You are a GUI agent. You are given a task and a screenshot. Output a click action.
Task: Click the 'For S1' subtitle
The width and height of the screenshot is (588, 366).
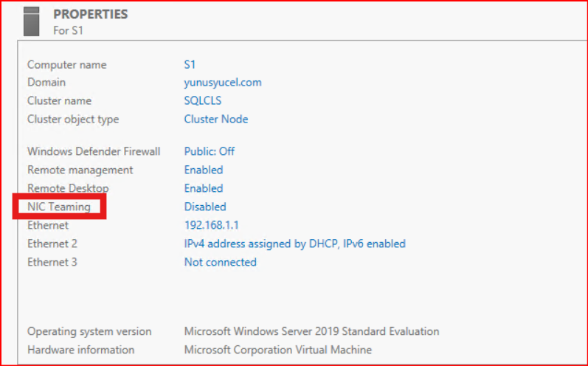70,30
